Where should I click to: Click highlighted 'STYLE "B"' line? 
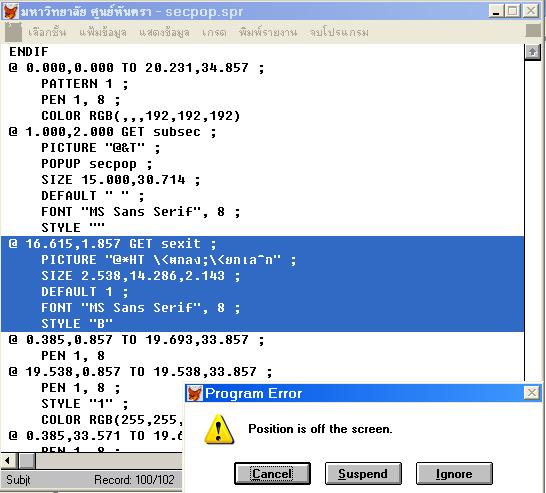tap(77, 324)
